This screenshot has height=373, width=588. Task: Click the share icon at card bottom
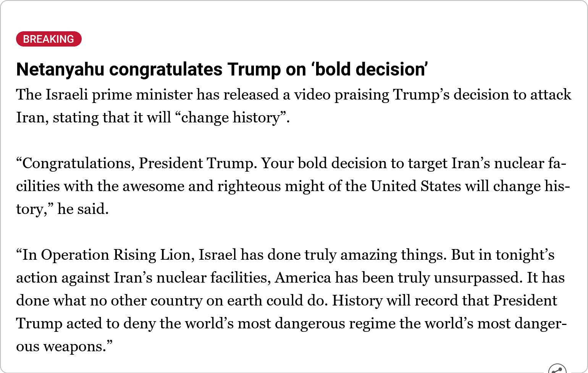[557, 369]
